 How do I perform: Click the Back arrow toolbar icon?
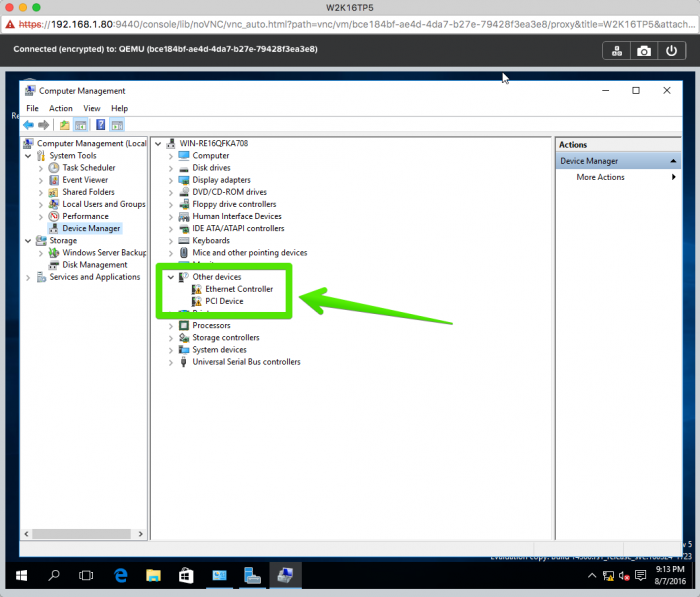[29, 125]
